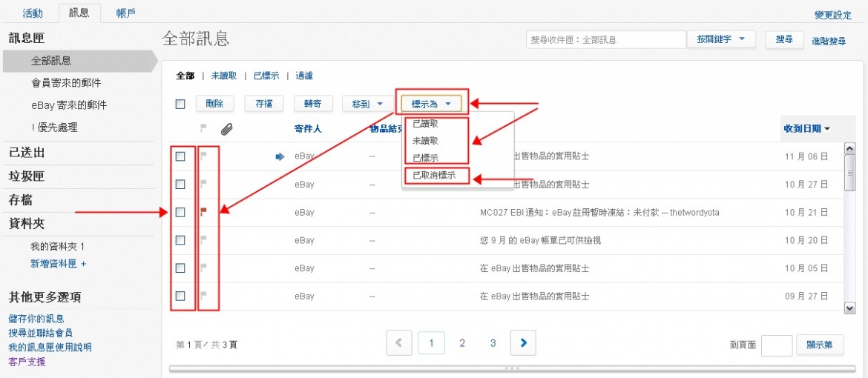Check the box for the MC027 message
Image resolution: width=868 pixels, height=378 pixels.
(180, 213)
